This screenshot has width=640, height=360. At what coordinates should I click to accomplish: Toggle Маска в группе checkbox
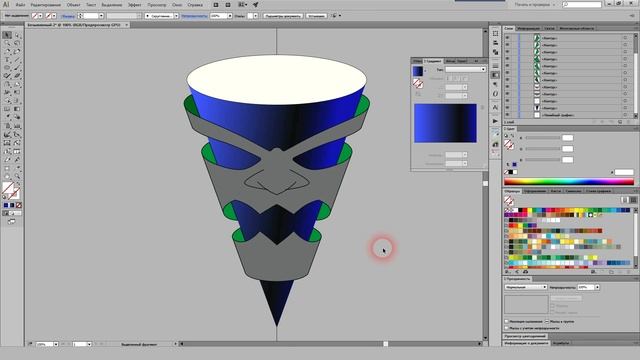[547, 322]
